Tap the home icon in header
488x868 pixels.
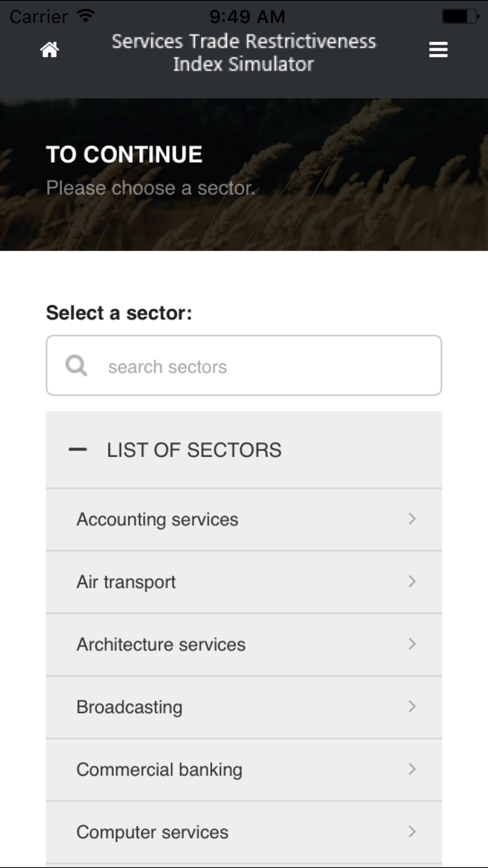(50, 50)
